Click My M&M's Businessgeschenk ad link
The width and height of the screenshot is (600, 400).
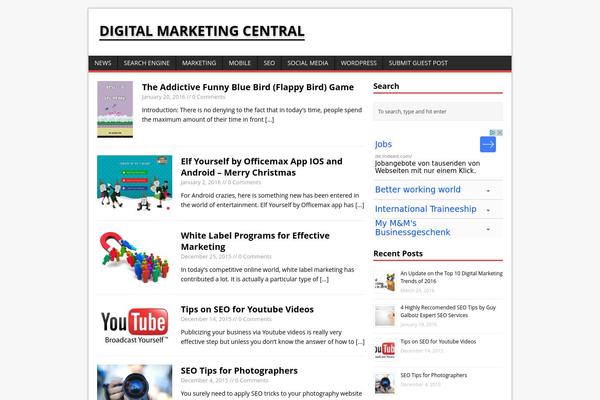[412, 228]
